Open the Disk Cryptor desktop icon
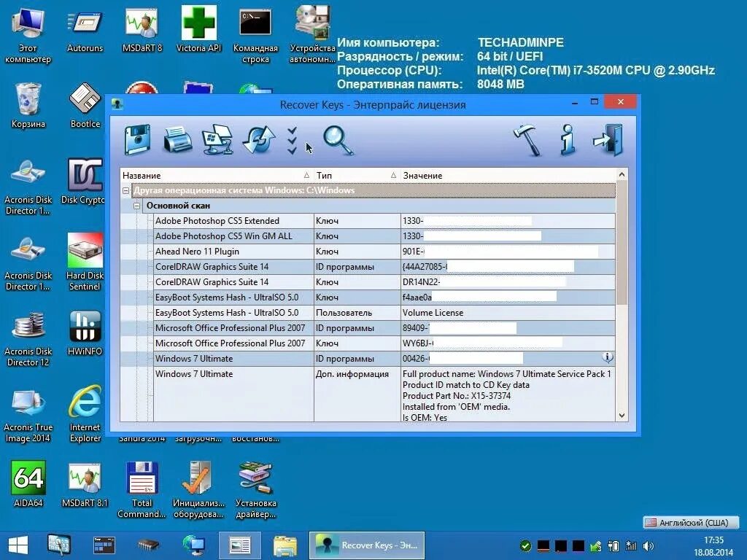Image resolution: width=747 pixels, height=560 pixels. (x=83, y=182)
